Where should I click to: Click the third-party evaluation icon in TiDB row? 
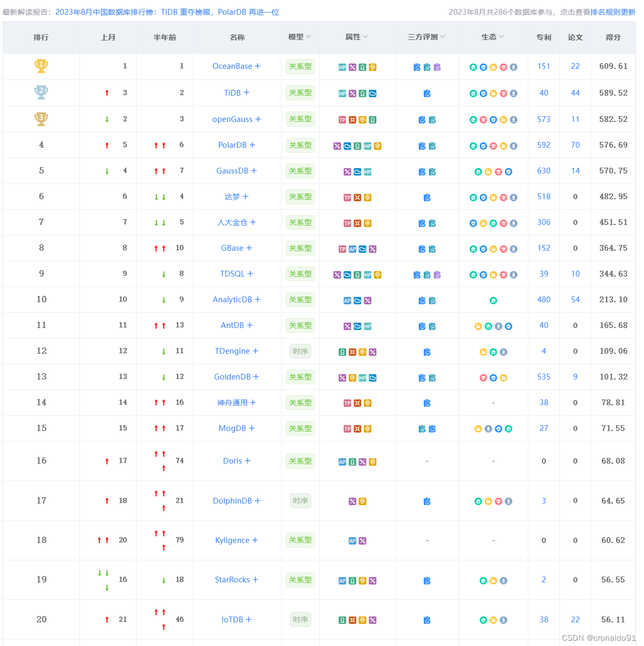(x=427, y=94)
